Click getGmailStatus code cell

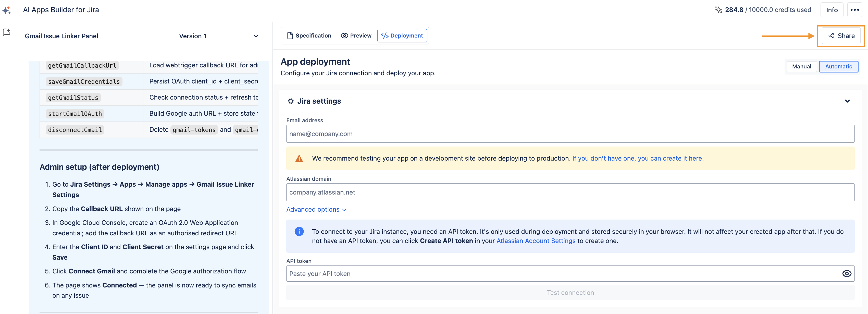(x=73, y=98)
